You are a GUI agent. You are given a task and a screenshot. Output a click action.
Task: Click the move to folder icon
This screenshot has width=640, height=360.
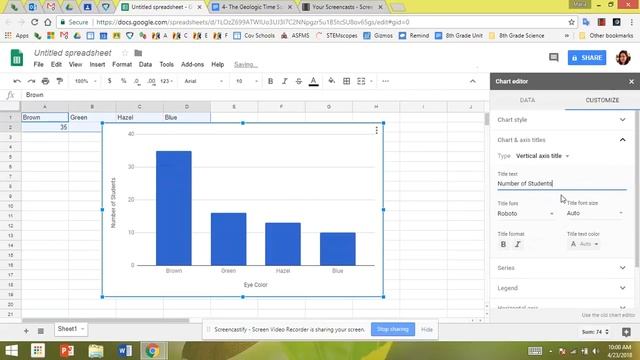coord(138,53)
